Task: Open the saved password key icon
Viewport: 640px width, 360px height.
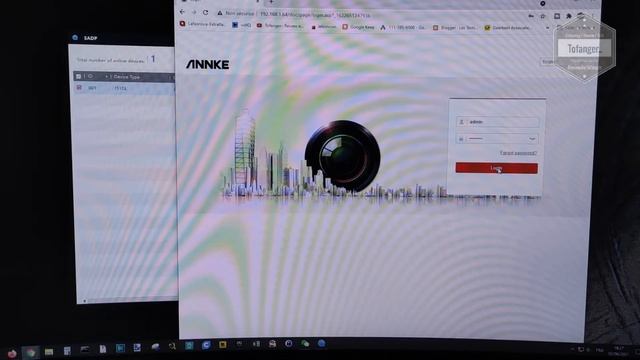Action: [x=531, y=16]
